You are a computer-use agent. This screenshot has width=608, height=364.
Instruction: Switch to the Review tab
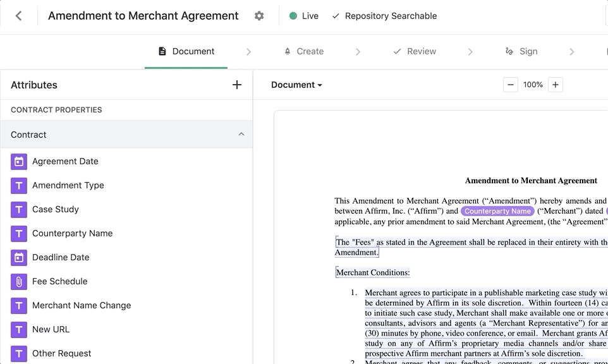coord(415,52)
